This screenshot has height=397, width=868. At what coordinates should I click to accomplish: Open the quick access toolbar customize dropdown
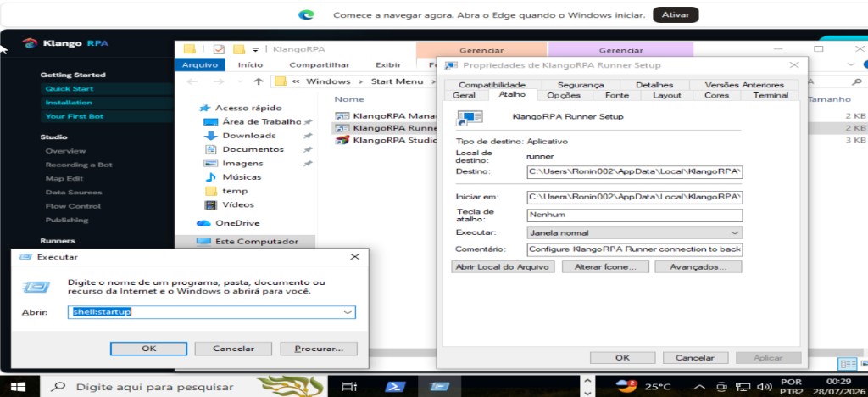[x=255, y=49]
